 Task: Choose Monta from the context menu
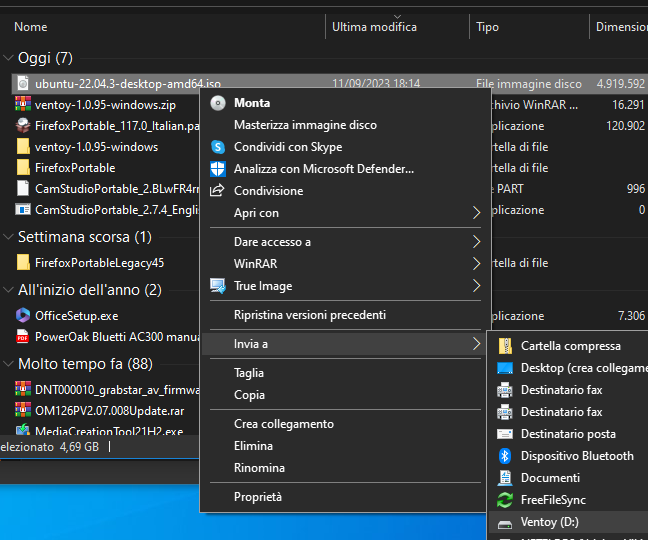pos(343,103)
